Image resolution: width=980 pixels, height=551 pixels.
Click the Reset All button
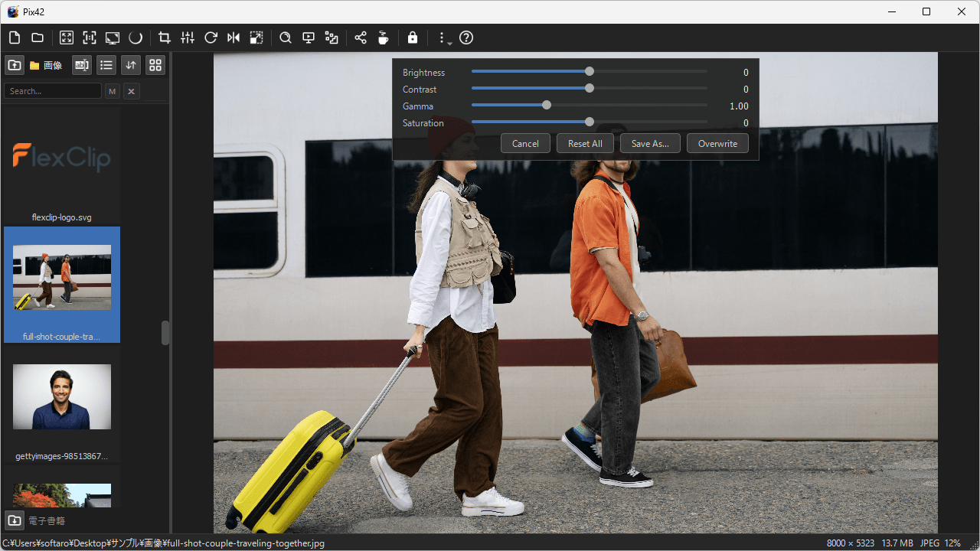click(x=585, y=143)
